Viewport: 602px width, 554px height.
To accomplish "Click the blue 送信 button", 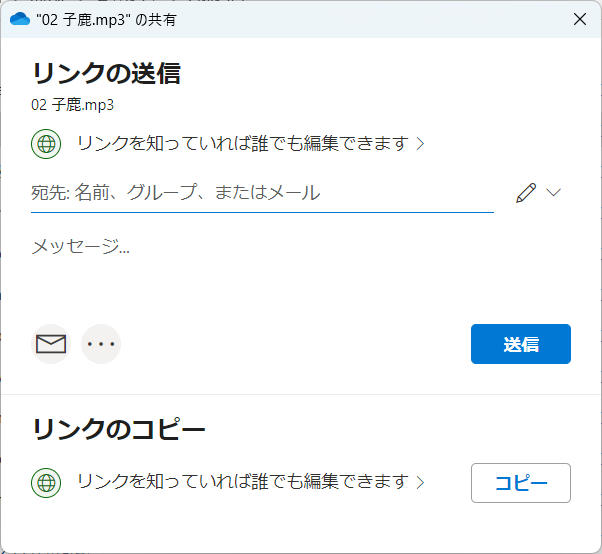I will pyautogui.click(x=521, y=344).
